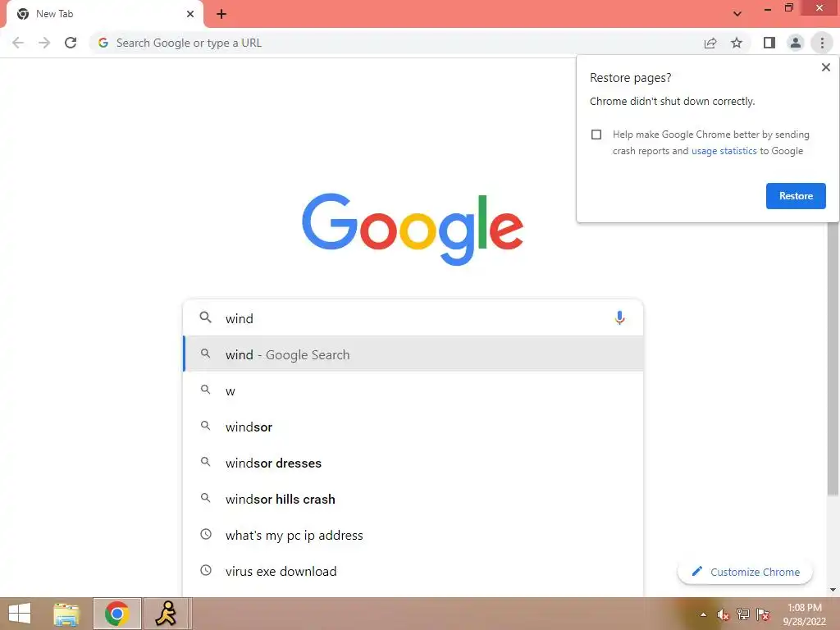The height and width of the screenshot is (630, 840).
Task: Select 'virus exe download' history entry
Action: tap(413, 571)
